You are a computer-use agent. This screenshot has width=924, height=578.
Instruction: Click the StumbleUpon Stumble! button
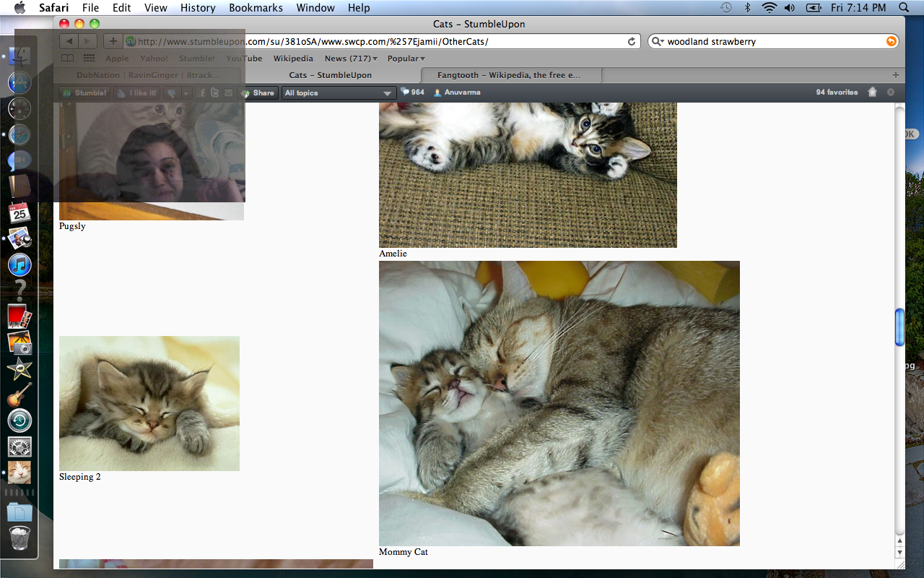click(84, 92)
